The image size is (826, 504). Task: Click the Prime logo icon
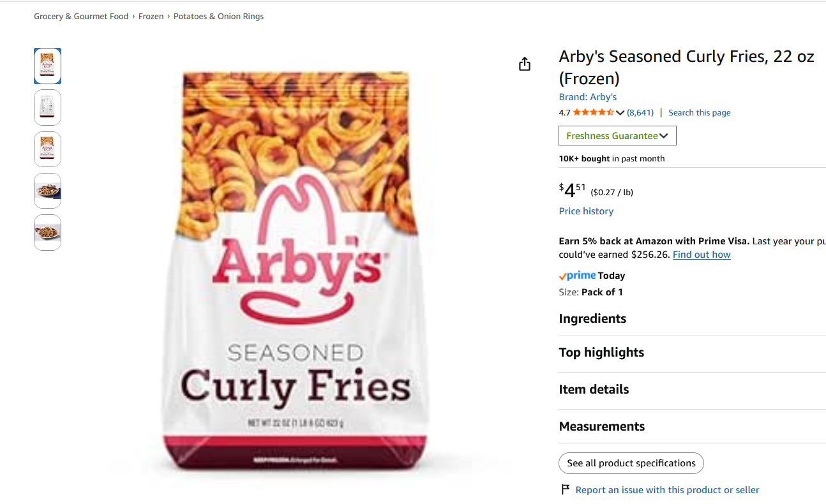pos(577,276)
